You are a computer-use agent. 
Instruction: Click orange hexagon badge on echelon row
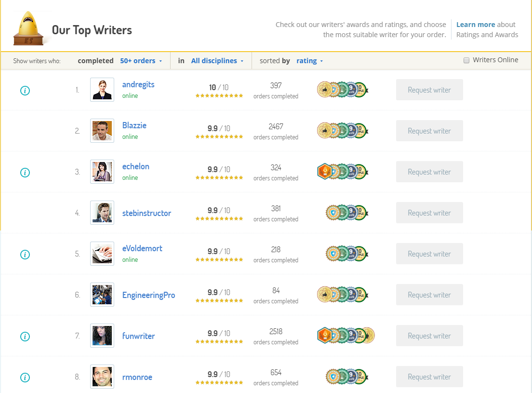[x=324, y=171]
